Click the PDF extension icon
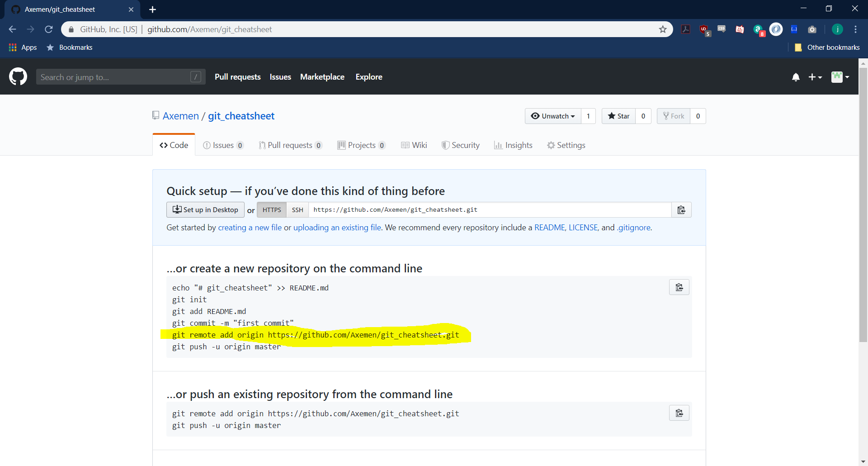The image size is (868, 466). pos(686,29)
